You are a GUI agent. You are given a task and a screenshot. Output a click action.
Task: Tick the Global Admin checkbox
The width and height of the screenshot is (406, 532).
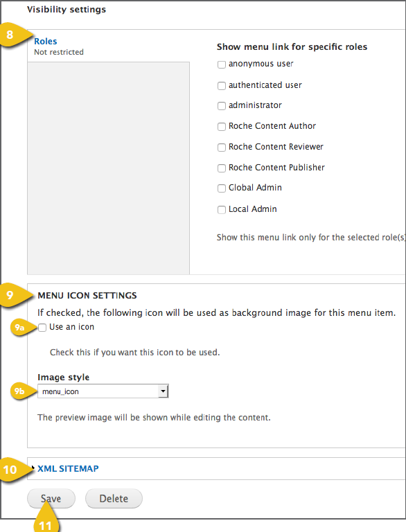(221, 188)
